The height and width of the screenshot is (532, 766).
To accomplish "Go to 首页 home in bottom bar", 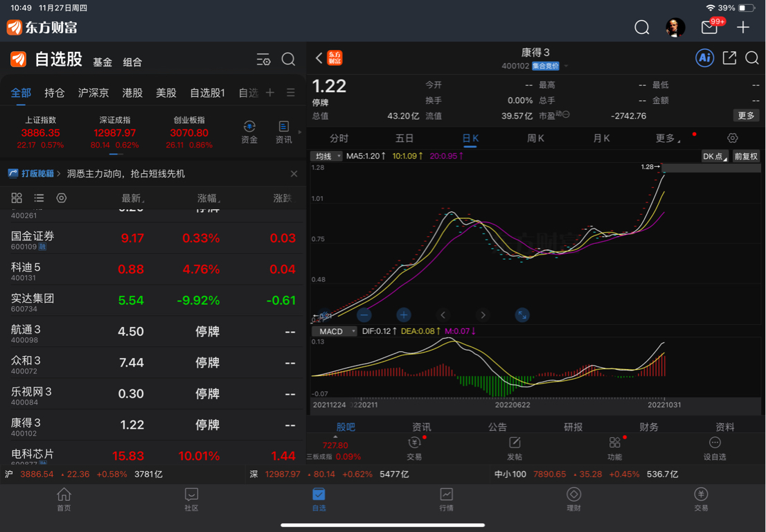I will tap(64, 499).
